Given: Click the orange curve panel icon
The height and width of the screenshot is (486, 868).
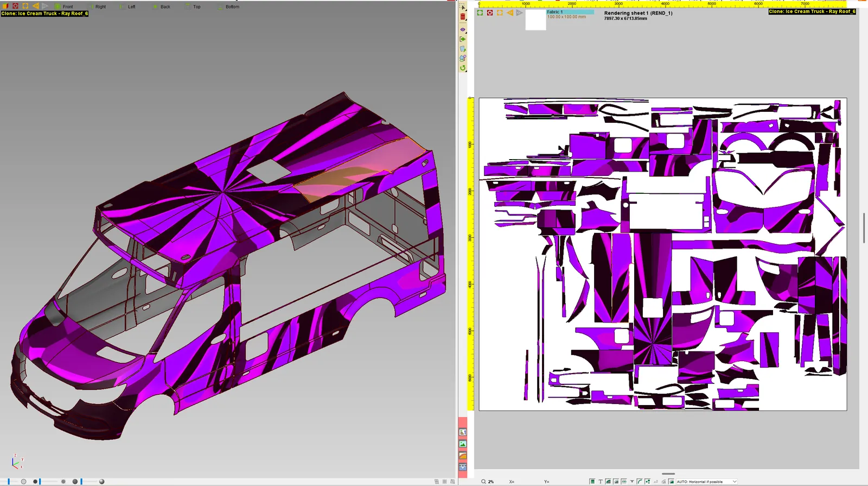Looking at the screenshot, I should [463, 456].
